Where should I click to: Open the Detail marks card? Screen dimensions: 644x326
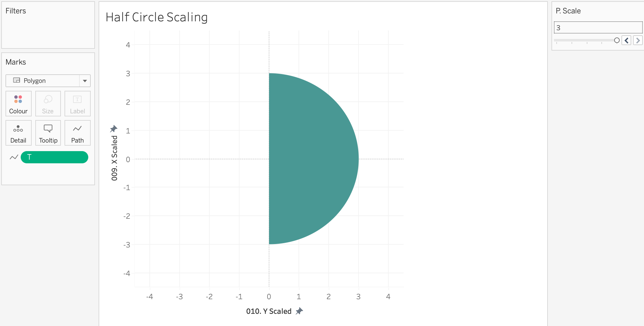(x=18, y=133)
